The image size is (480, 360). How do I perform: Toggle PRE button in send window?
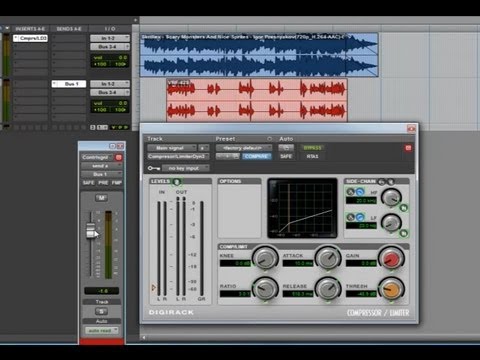click(x=103, y=183)
